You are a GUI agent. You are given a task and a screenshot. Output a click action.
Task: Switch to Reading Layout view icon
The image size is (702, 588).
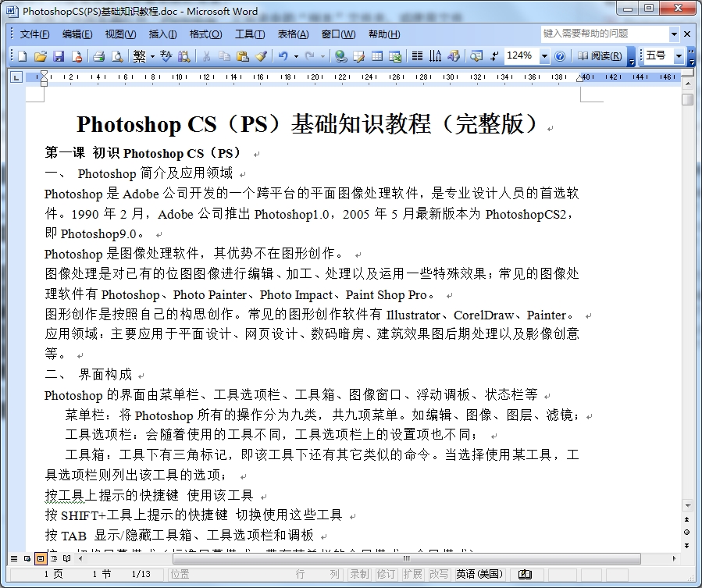tap(66, 558)
